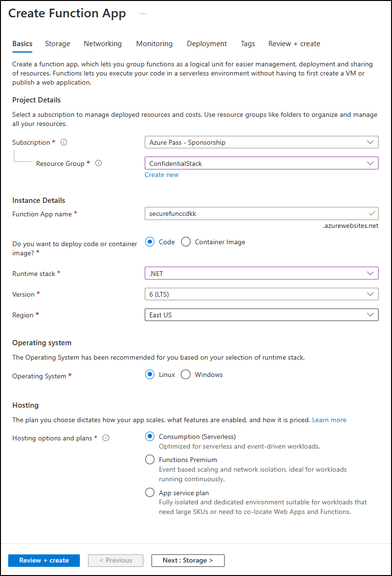
Task: Click inside the Function App name field
Action: pyautogui.click(x=262, y=213)
